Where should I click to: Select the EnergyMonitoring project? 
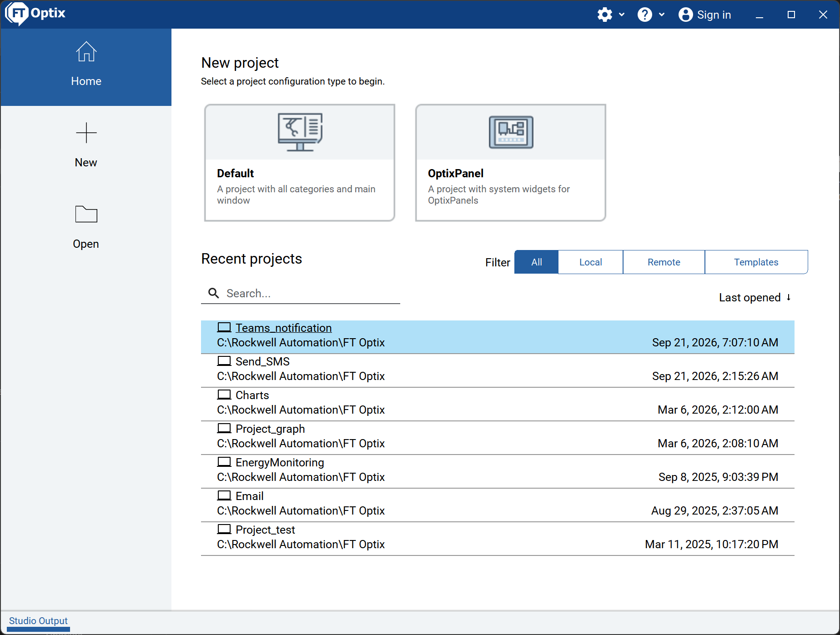498,471
